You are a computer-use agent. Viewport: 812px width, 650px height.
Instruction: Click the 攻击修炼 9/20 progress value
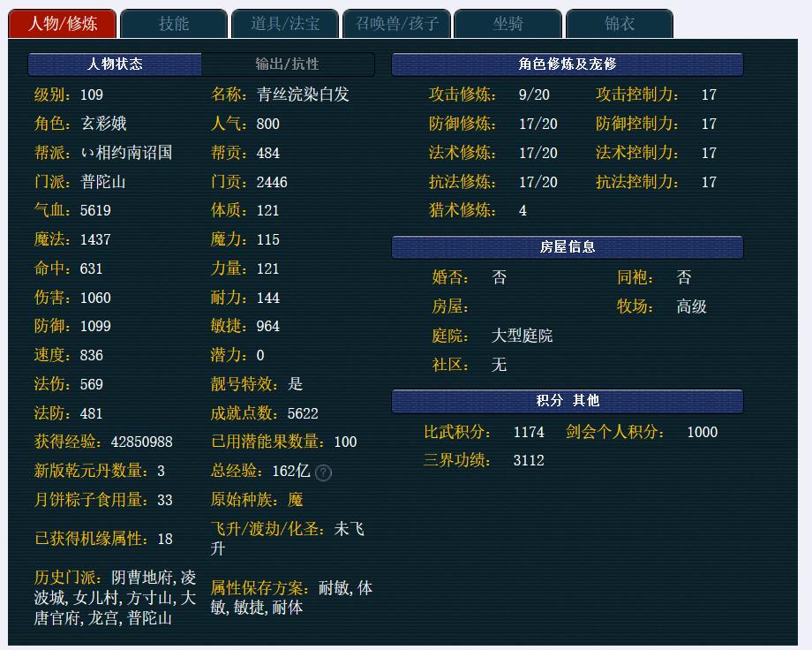click(x=531, y=94)
